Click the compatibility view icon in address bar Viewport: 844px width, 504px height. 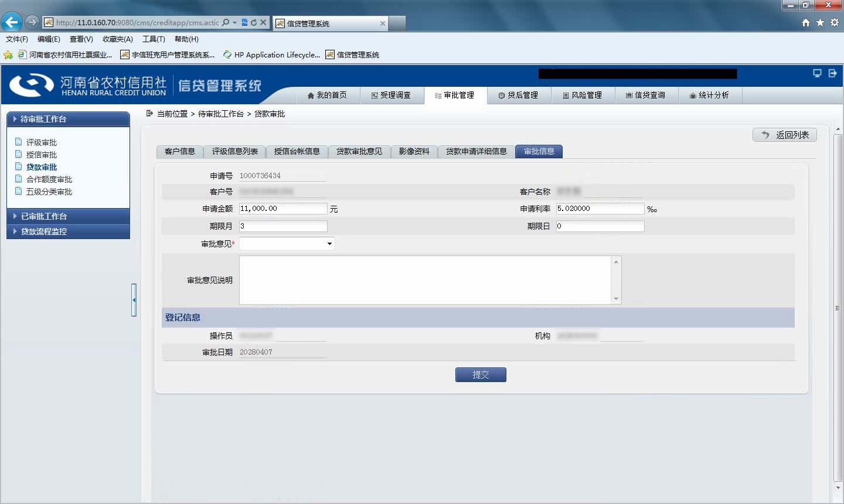pyautogui.click(x=244, y=22)
